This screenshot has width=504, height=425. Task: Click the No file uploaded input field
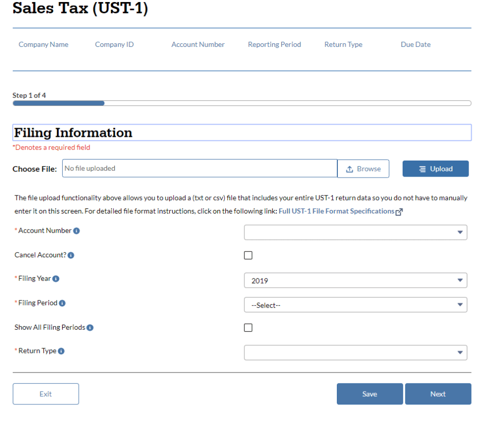pyautogui.click(x=200, y=168)
